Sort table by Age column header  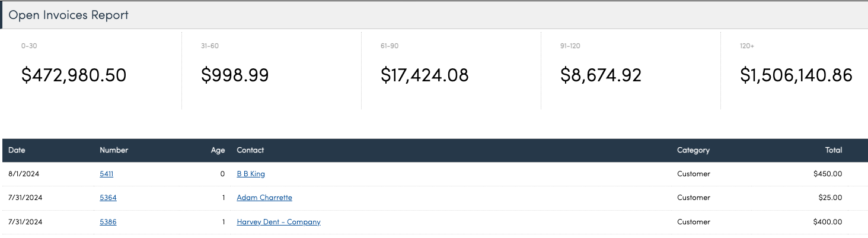[218, 150]
